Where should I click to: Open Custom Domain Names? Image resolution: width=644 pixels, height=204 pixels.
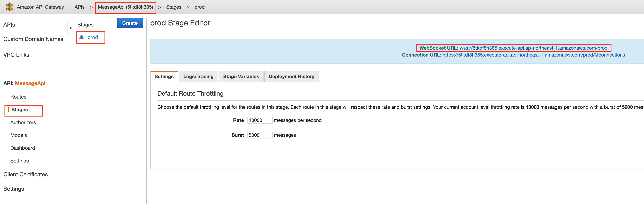33,39
